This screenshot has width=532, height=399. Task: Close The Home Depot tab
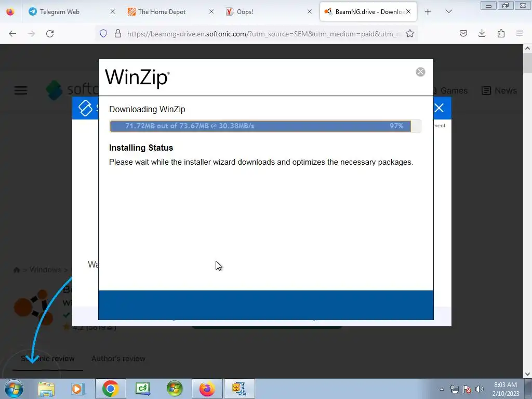[x=211, y=12]
